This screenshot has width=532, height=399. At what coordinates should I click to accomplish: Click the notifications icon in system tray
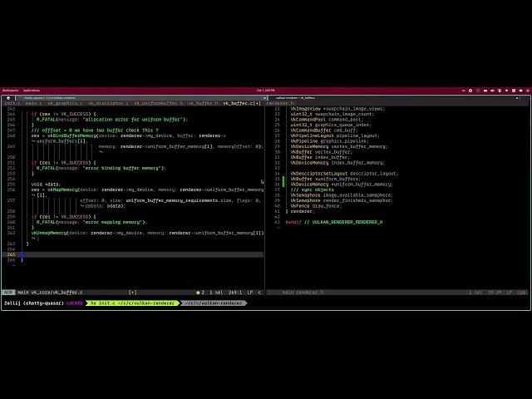[520, 91]
